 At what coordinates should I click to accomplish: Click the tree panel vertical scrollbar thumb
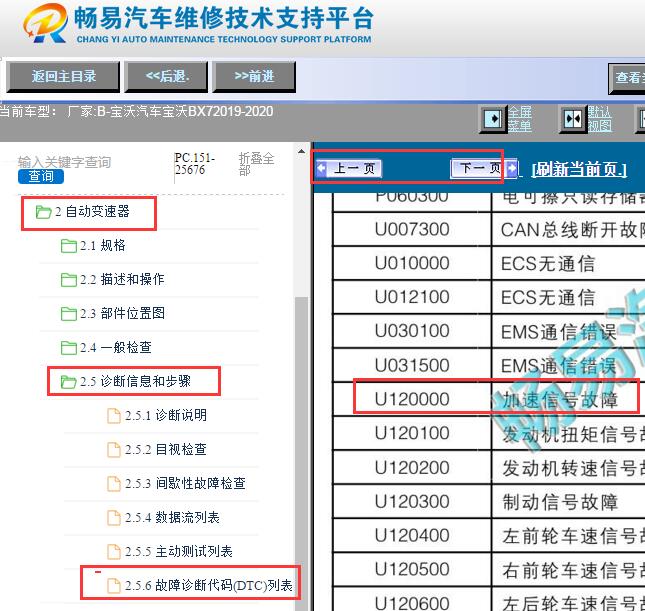pyautogui.click(x=302, y=453)
